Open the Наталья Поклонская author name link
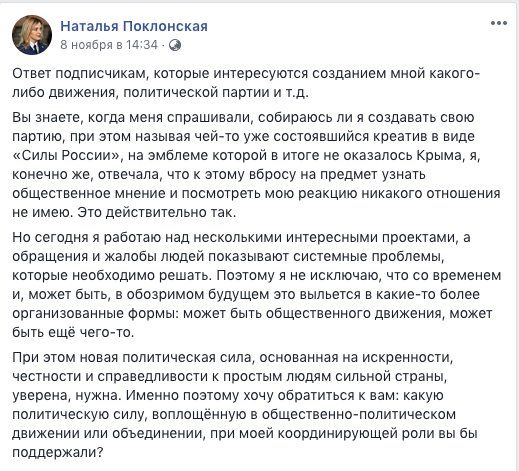Image resolution: width=519 pixels, height=471 pixels. 134,26
